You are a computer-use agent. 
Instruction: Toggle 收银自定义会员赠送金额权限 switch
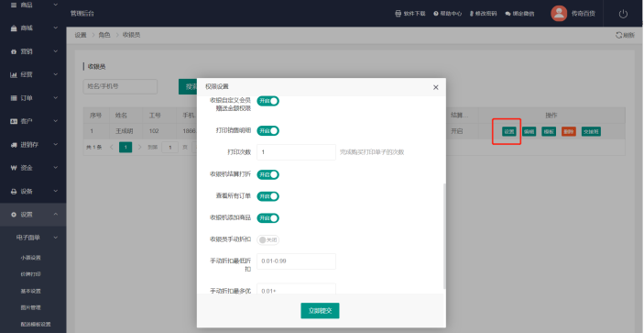pyautogui.click(x=268, y=101)
